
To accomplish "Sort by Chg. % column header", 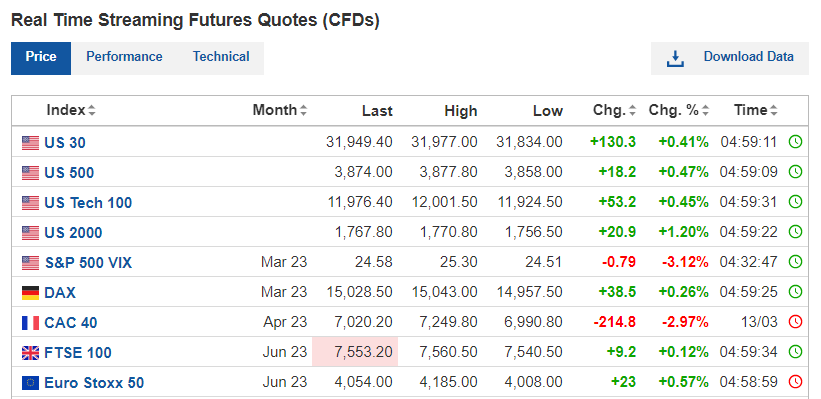I will coord(679,110).
